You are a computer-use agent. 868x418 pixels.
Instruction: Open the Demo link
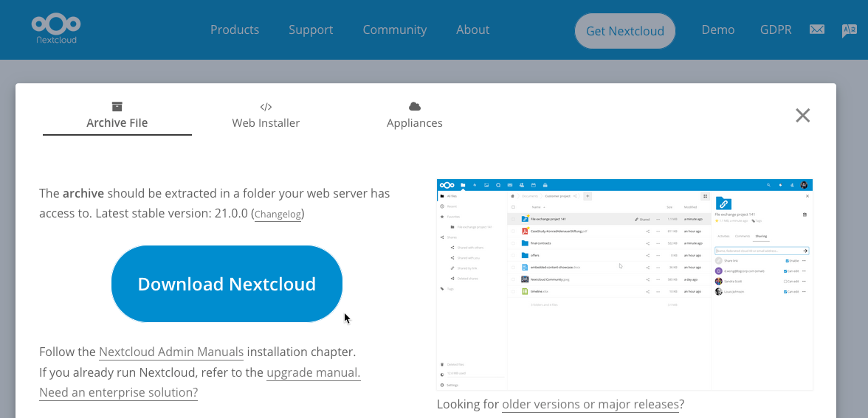tap(718, 29)
